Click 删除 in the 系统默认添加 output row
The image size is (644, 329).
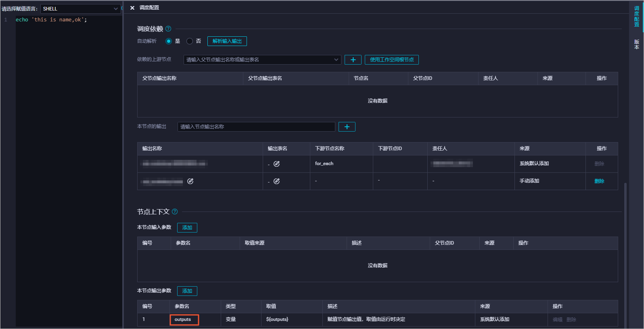599,164
